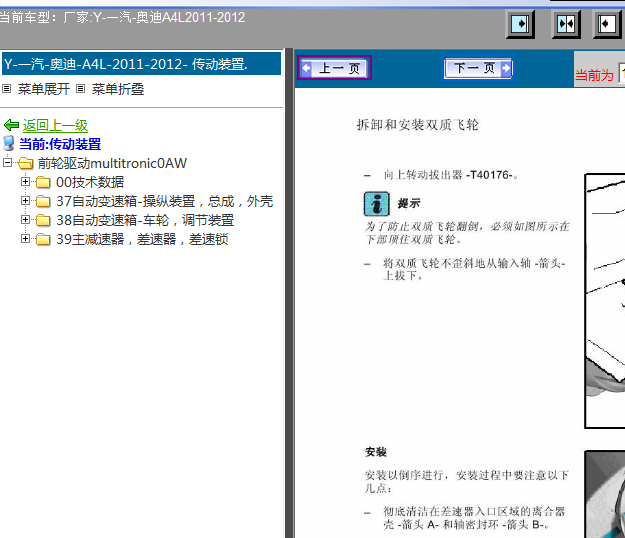625x538 pixels.
Task: Click the 返回上一级 link
Action: [x=55, y=125]
